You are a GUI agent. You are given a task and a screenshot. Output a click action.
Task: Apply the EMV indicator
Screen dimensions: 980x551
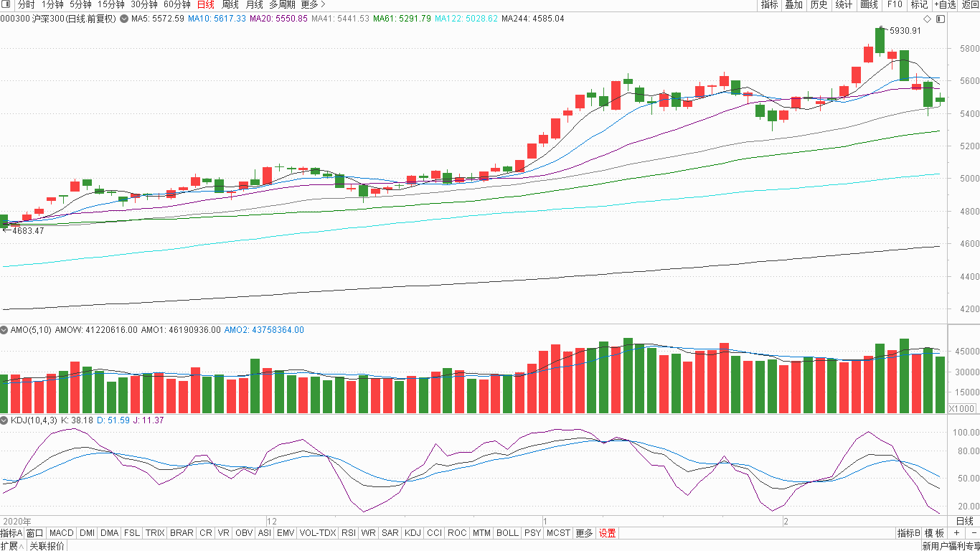point(286,533)
